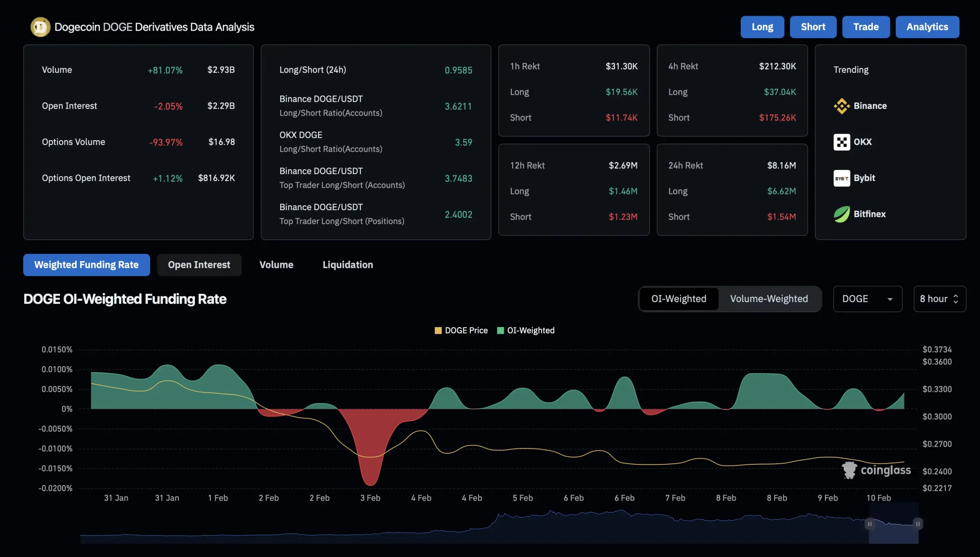Click Binance exchange name in Trending
This screenshot has height=557, width=980.
(870, 106)
